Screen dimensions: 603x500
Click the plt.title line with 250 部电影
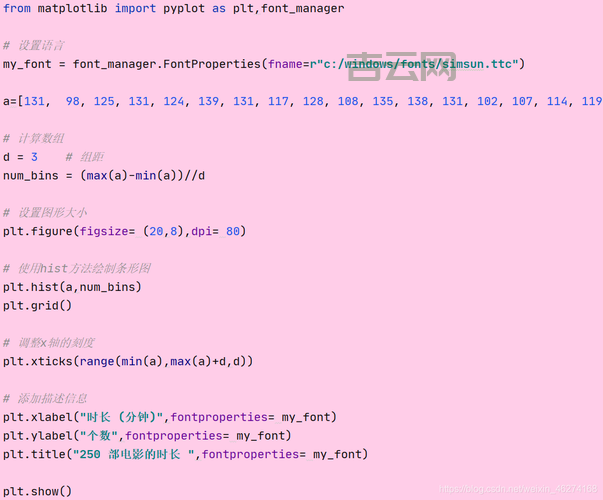coord(185,454)
